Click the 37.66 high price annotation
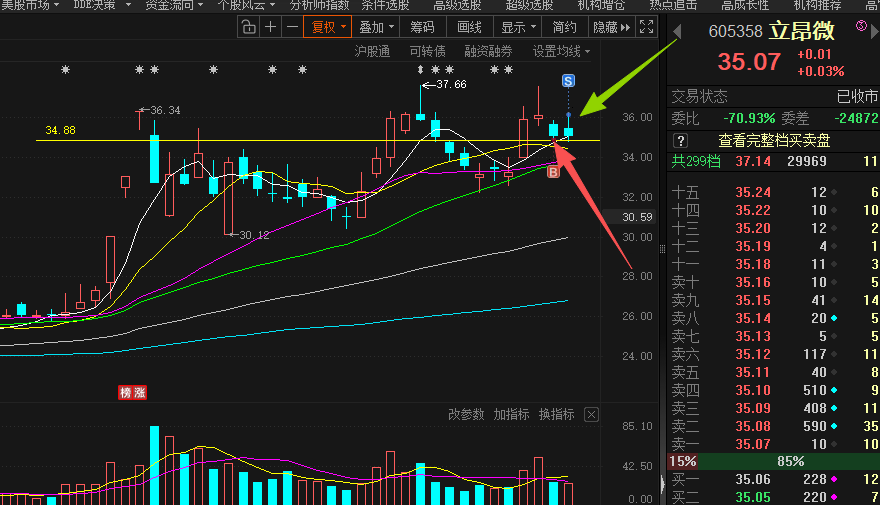The width and height of the screenshot is (880, 505). (451, 84)
